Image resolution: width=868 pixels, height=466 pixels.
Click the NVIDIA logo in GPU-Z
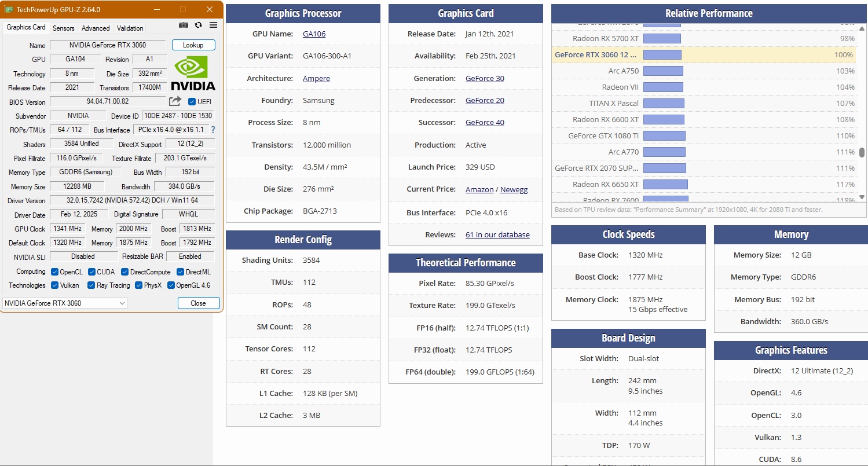pyautogui.click(x=193, y=74)
